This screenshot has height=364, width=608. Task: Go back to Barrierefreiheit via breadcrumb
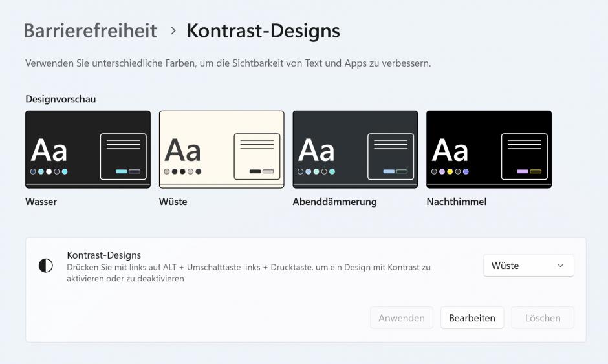tap(90, 30)
